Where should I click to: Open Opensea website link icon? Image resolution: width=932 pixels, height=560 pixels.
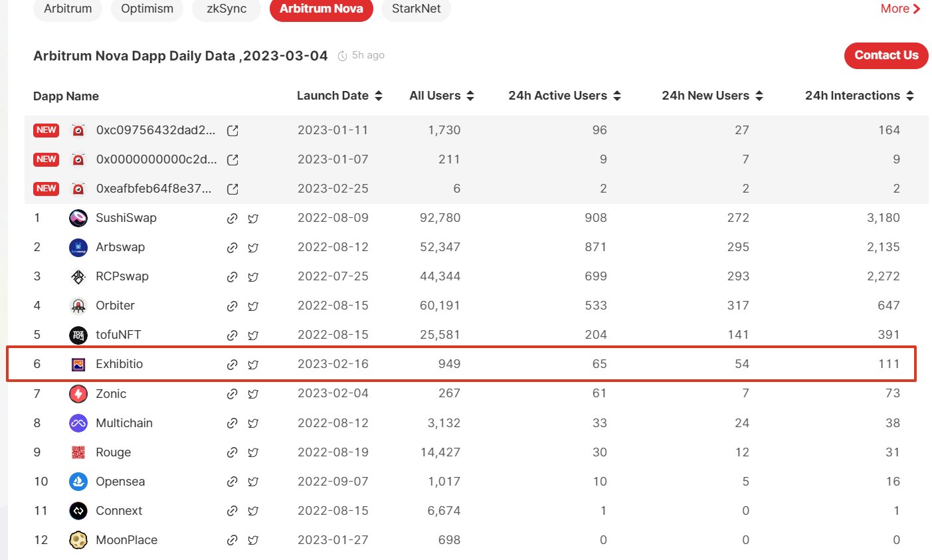click(x=232, y=482)
